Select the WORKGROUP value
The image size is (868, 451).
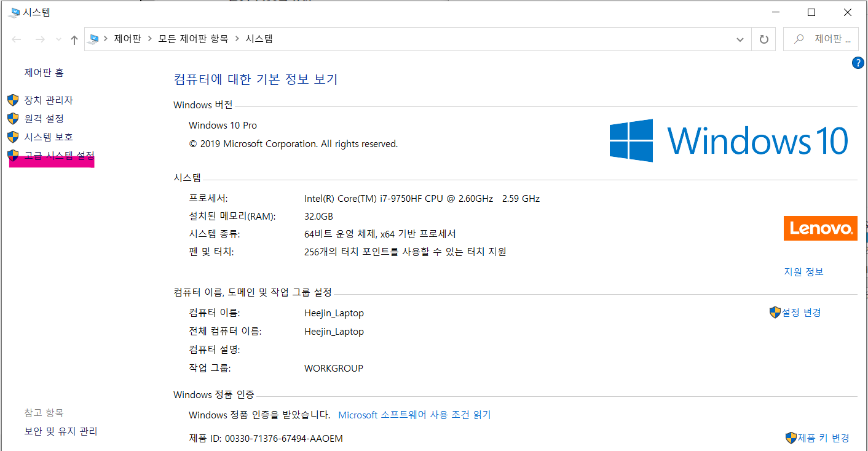click(x=334, y=369)
